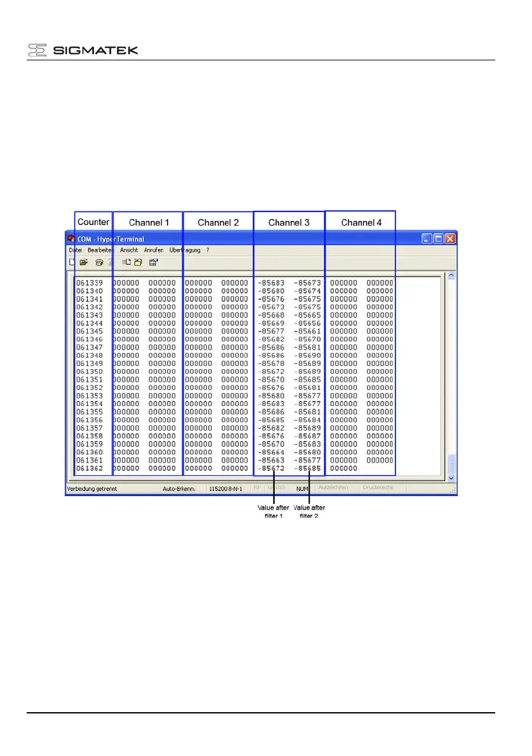The height and width of the screenshot is (756, 532).
Task: Click counter value 061345
Action: click(x=90, y=331)
